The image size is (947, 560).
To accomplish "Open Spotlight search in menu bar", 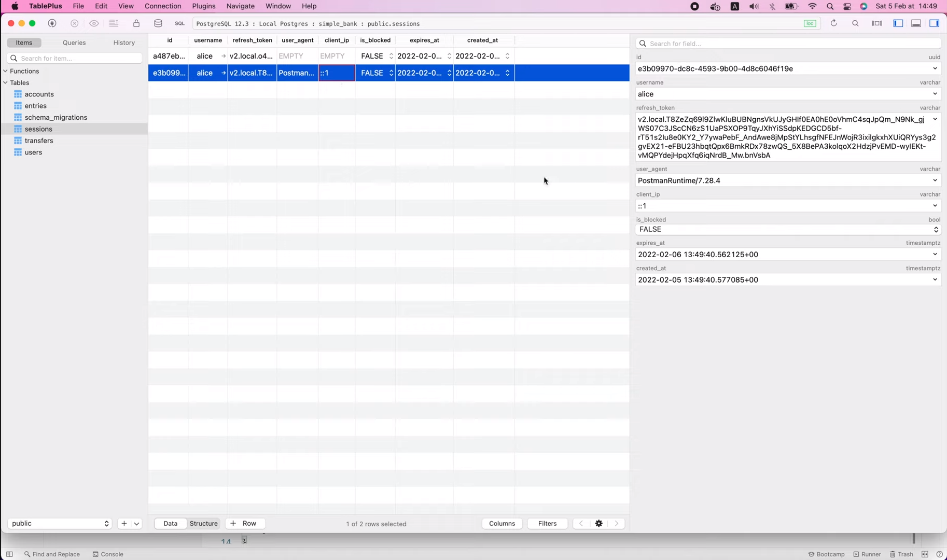I will coord(830,6).
